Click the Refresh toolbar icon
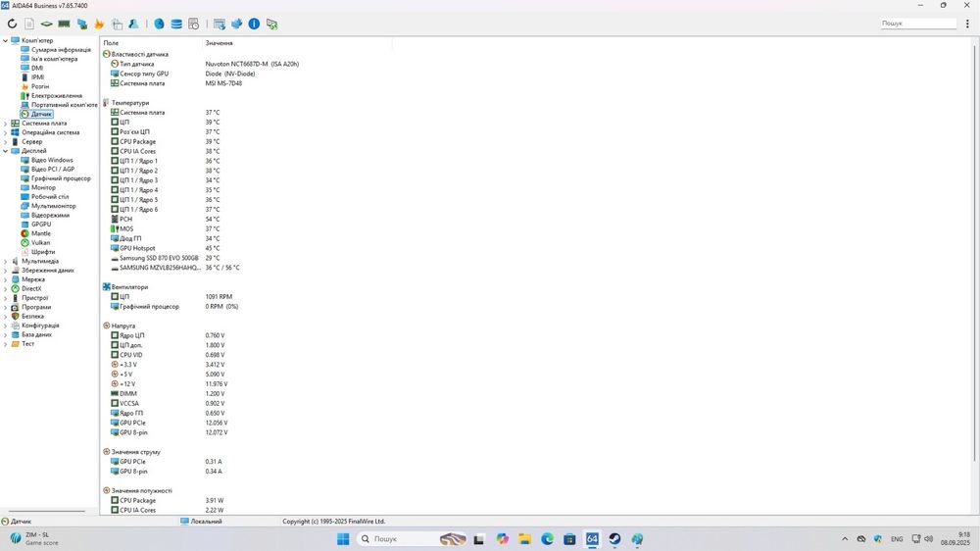Screen dimensions: 980x551 point(12,24)
